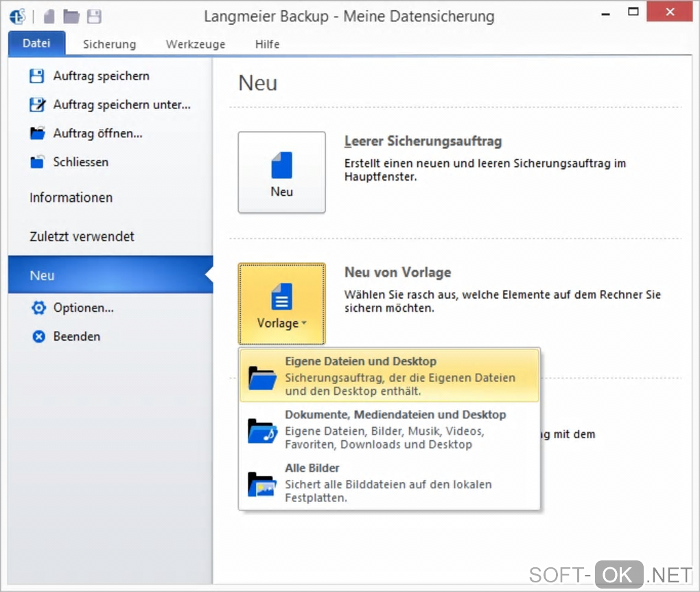Choose Eigene Dateien und Desktop template
Image resolution: width=700 pixels, height=592 pixels.
pos(389,376)
